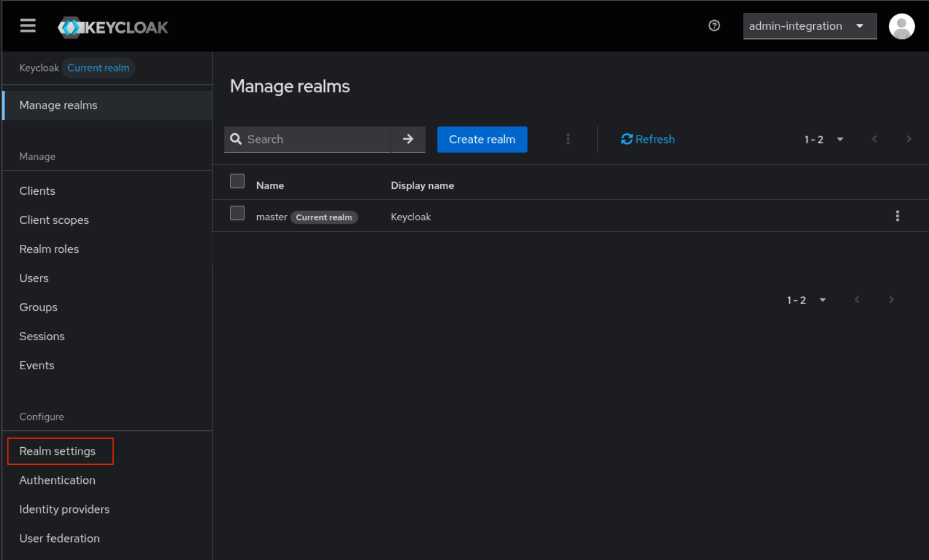This screenshot has width=929, height=560.
Task: Open the user avatar menu
Action: (x=901, y=26)
